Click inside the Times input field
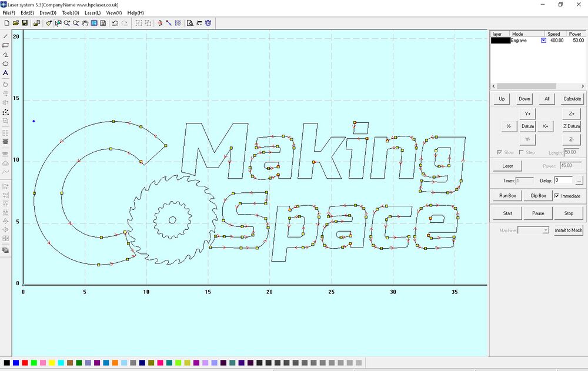The width and height of the screenshot is (588, 371). coord(525,181)
